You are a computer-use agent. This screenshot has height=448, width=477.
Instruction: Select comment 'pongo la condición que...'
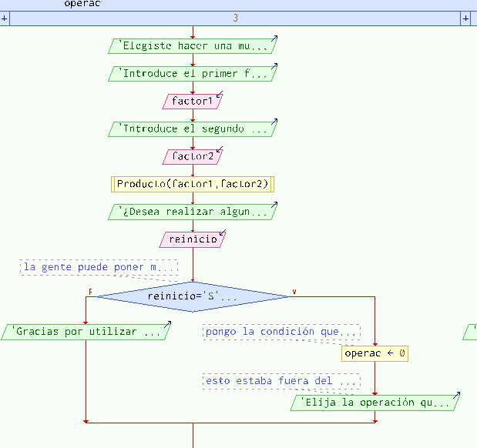[x=281, y=332]
